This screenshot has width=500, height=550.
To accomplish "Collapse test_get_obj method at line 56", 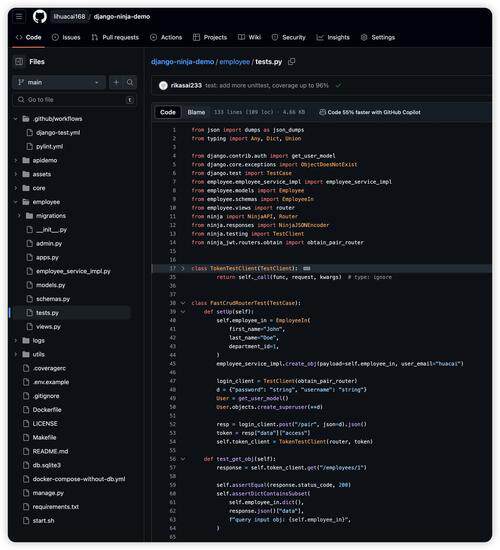I will point(183,459).
